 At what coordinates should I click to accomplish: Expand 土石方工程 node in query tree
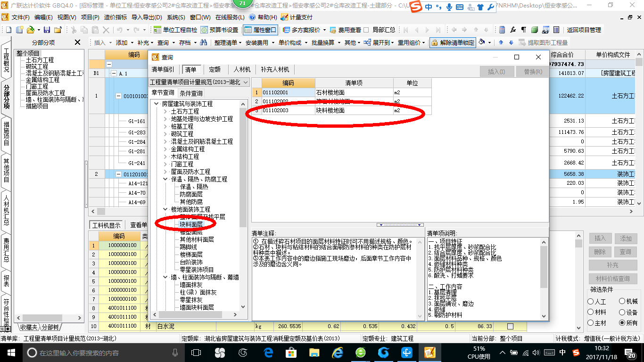(165, 112)
